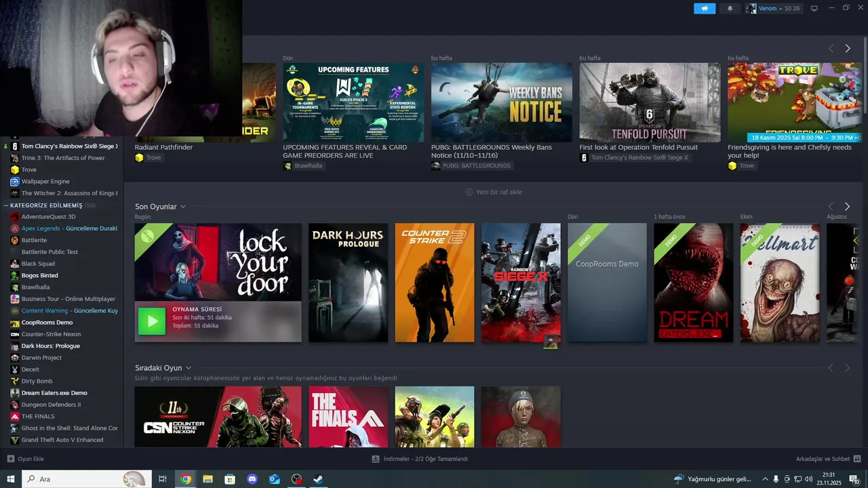Select Ghost in the Shell: Stand Alone entry
Image resolution: width=868 pixels, height=488 pixels.
tap(69, 428)
